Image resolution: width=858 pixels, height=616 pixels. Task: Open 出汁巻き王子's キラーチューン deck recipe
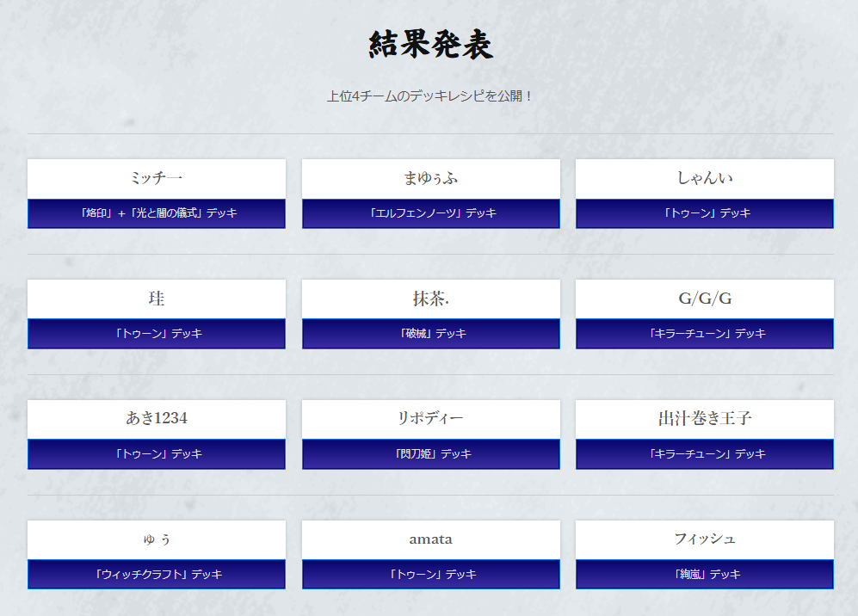click(705, 454)
